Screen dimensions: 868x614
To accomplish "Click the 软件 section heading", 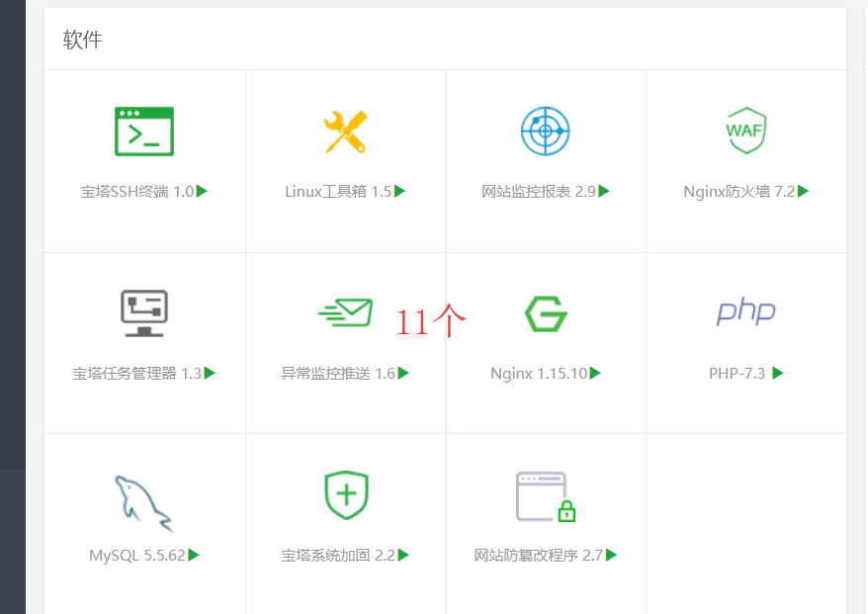I will pyautogui.click(x=82, y=40).
